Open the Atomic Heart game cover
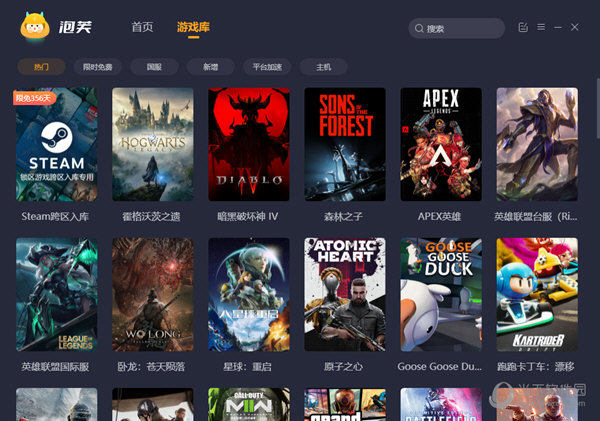This screenshot has height=421, width=600. click(345, 294)
